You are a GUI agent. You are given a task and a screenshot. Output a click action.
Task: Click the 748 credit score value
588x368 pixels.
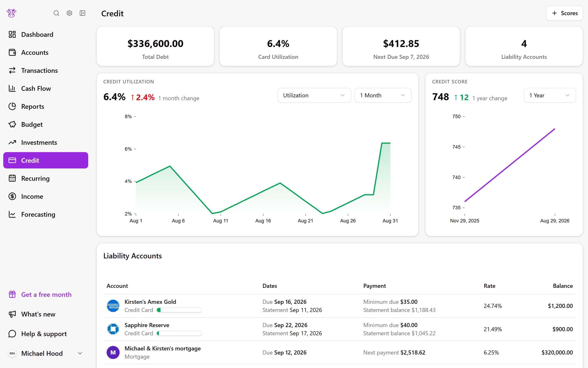[441, 97]
